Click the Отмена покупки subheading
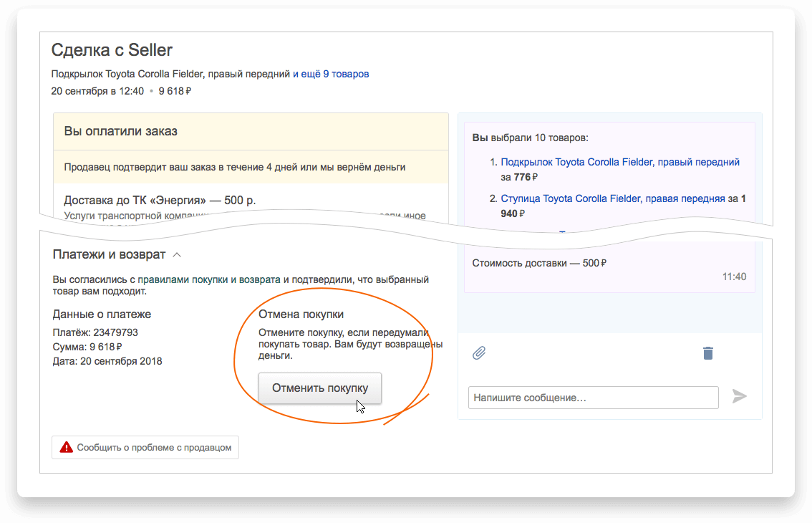This screenshot has width=812, height=523. 301,314
